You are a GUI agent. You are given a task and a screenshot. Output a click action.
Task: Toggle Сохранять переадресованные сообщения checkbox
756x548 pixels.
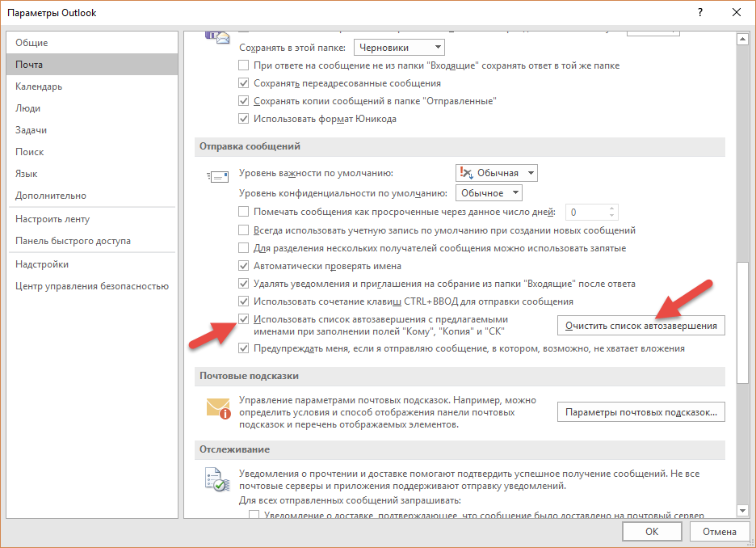tap(243, 83)
